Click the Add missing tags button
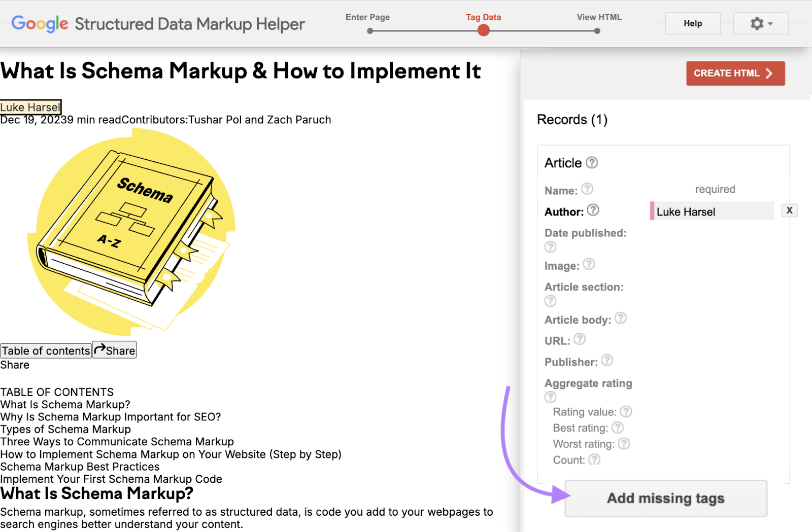Screen dimensions: 812x532 (665, 499)
